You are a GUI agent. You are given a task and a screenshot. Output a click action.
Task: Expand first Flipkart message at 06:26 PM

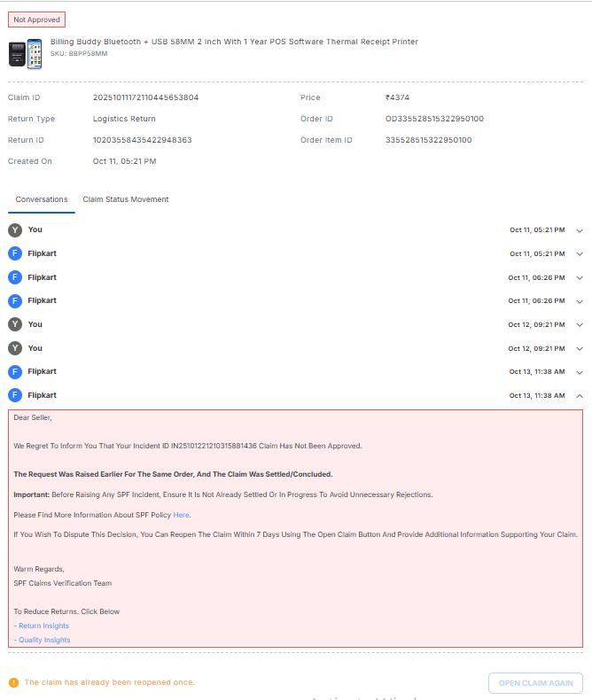580,277
